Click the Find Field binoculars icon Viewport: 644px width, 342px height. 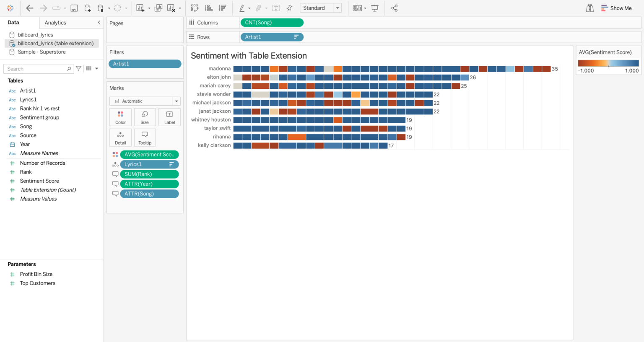[589, 8]
